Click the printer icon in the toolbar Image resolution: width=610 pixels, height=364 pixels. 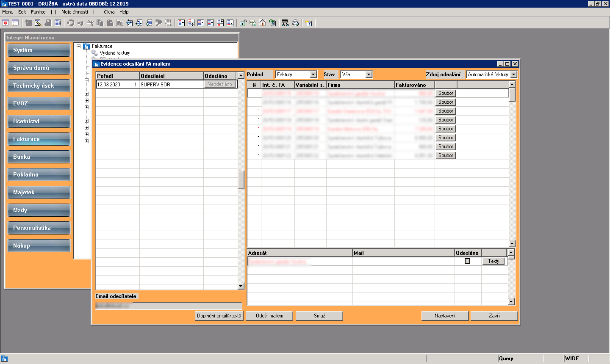pyautogui.click(x=295, y=23)
